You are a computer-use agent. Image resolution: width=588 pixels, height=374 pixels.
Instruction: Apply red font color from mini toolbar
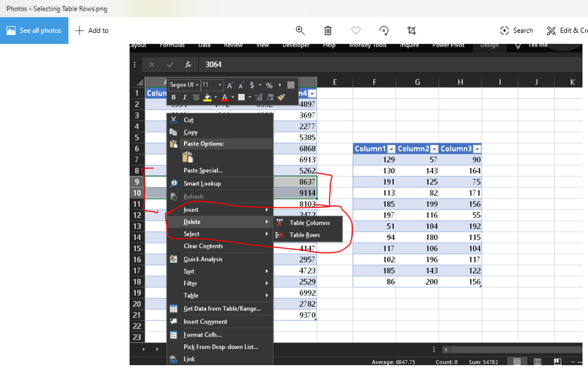[224, 98]
